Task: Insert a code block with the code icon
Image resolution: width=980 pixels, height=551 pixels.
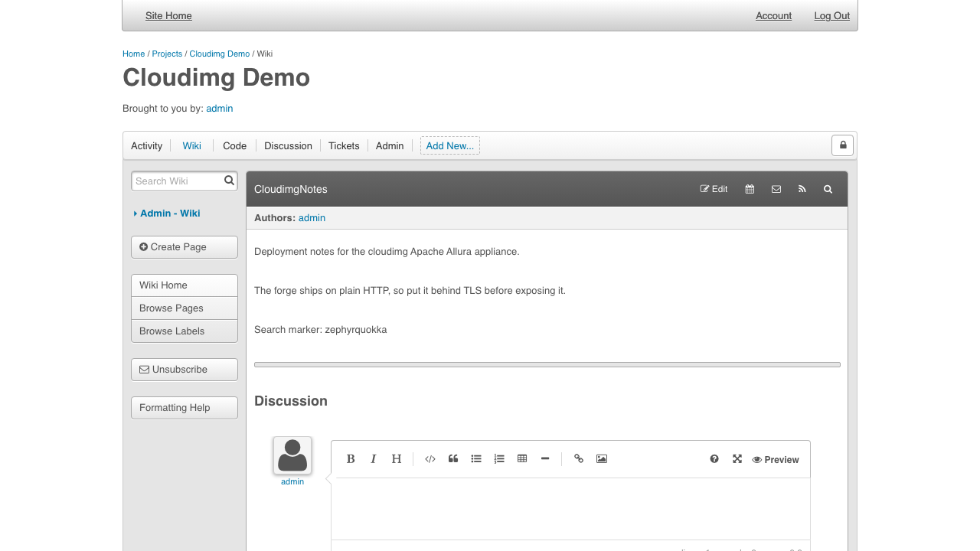Action: (x=430, y=459)
